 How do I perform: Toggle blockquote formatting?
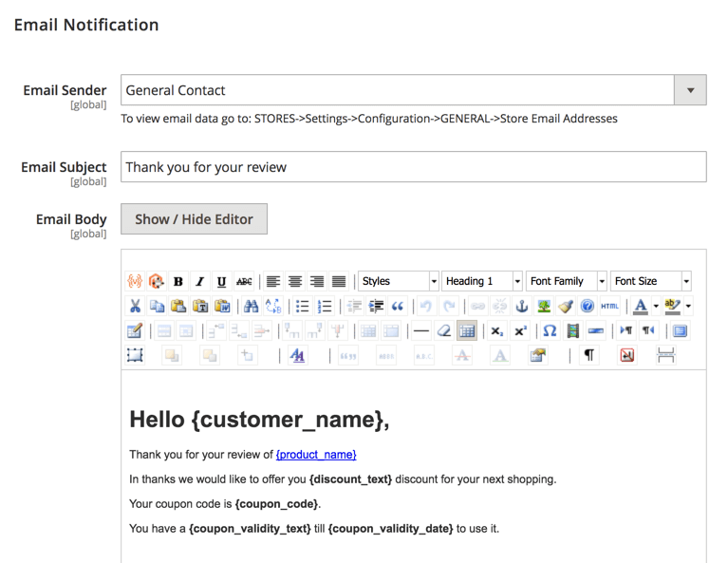(x=398, y=307)
